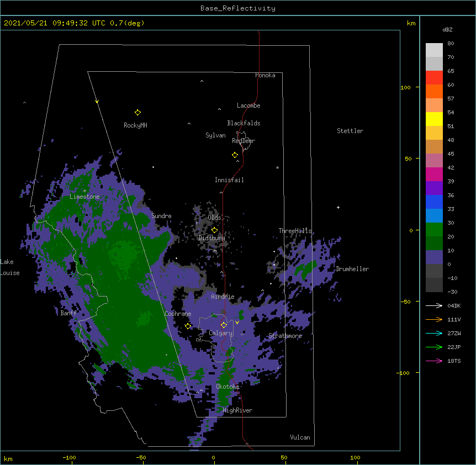Click the Banff label
Screen dimensions: 476x465
coord(68,313)
